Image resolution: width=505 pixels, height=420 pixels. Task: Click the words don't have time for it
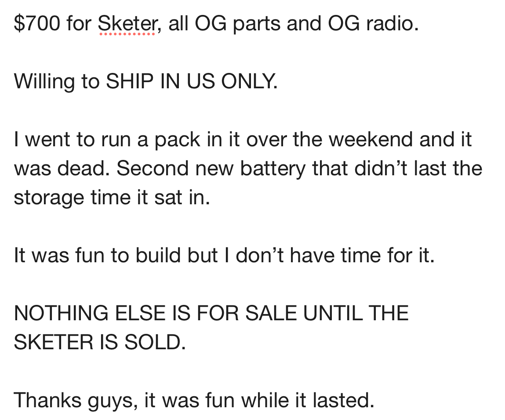335,256
